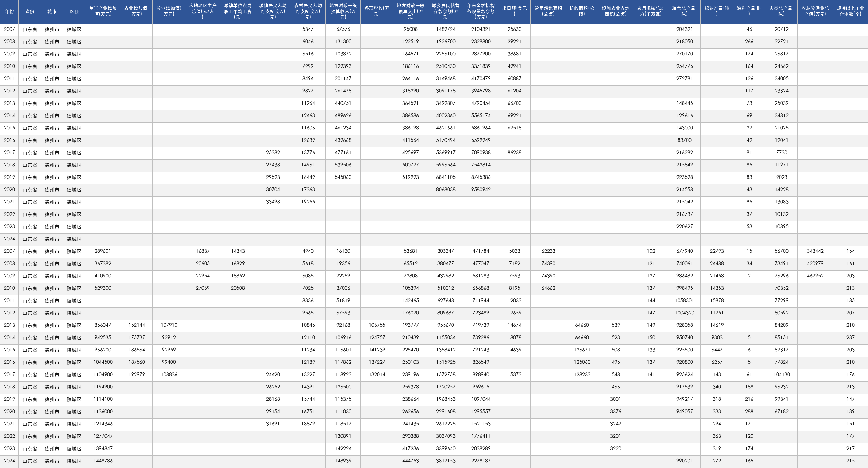The height and width of the screenshot is (468, 868).
Task: Select the 规模以上工业企业数 column header
Action: (850, 11)
